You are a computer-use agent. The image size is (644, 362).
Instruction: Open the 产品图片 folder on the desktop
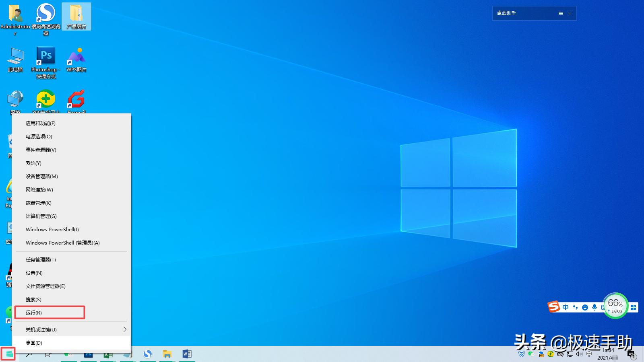point(76,16)
